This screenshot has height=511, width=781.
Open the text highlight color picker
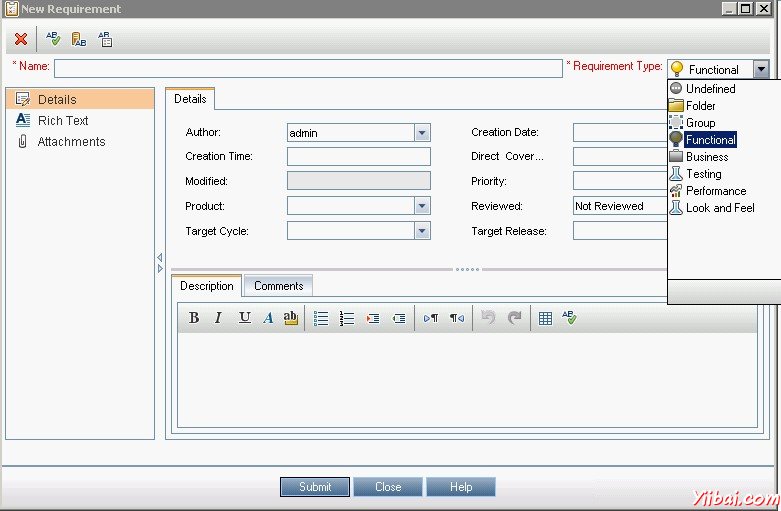[291, 318]
